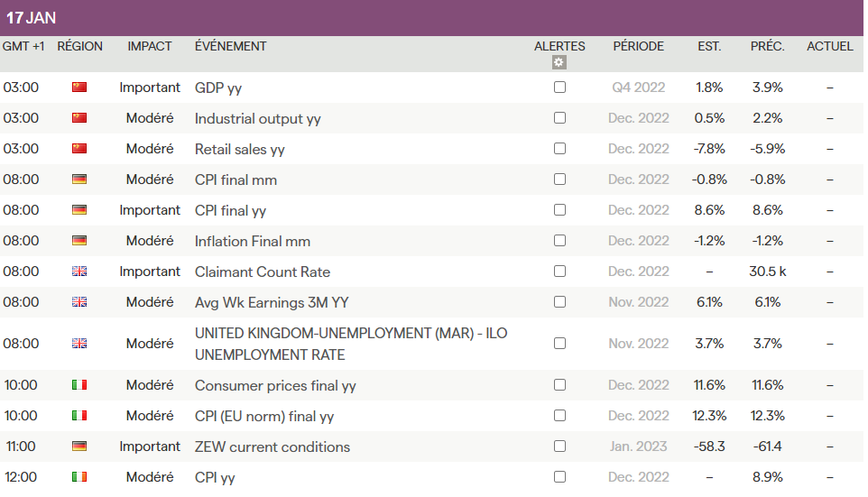Sort by the IMPACT column header

150,46
